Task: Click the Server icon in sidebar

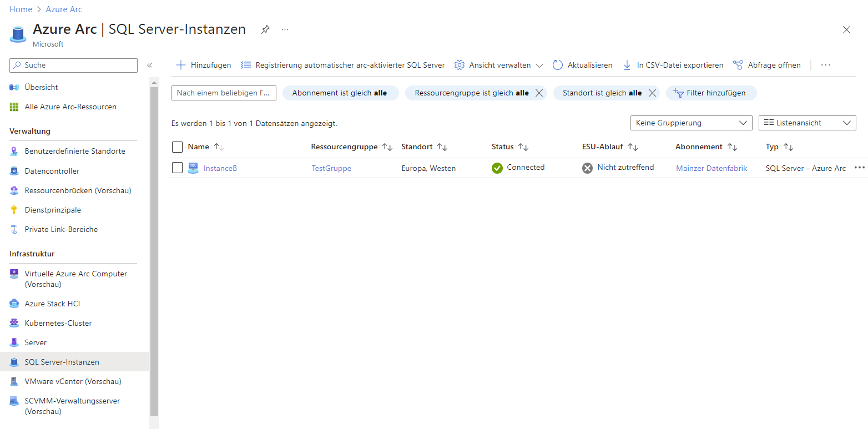Action: pos(14,342)
